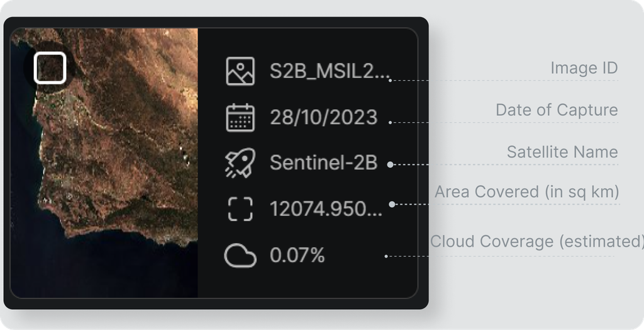Image resolution: width=644 pixels, height=330 pixels.
Task: Click the area value 12074.950...
Action: (326, 209)
